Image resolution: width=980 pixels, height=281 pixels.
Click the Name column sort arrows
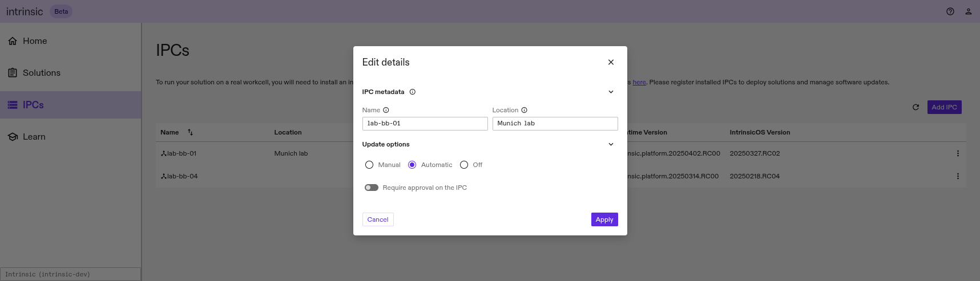190,132
